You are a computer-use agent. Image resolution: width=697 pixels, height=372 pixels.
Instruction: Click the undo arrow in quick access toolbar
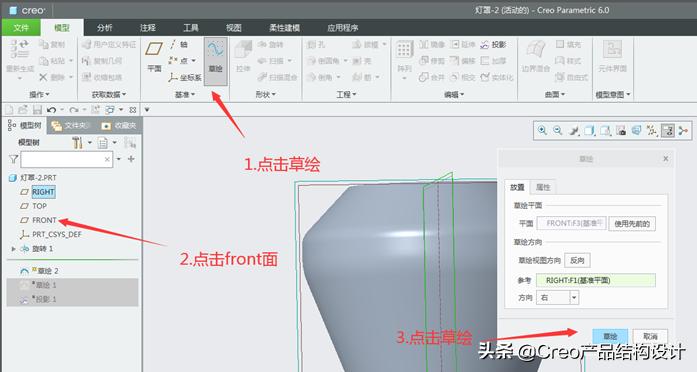pyautogui.click(x=52, y=109)
